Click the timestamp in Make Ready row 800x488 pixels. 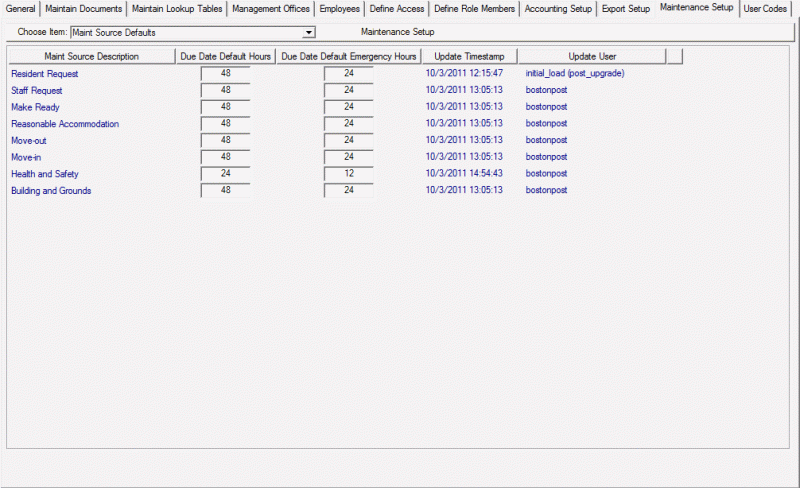[464, 107]
